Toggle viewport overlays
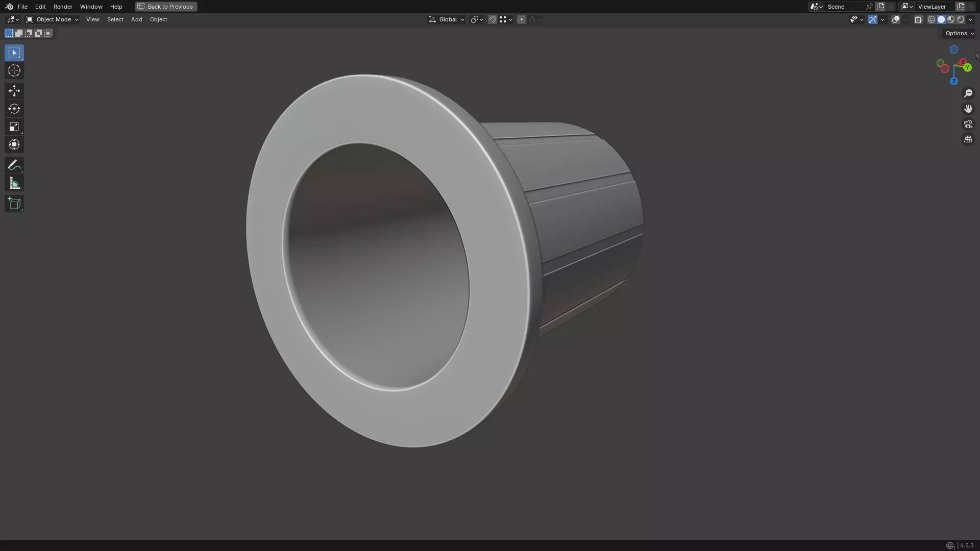Viewport: 980px width, 551px height. [896, 19]
